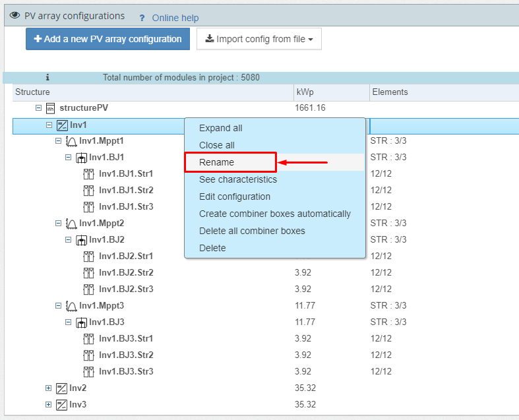
Task: Click the Structure column header
Action: point(153,92)
